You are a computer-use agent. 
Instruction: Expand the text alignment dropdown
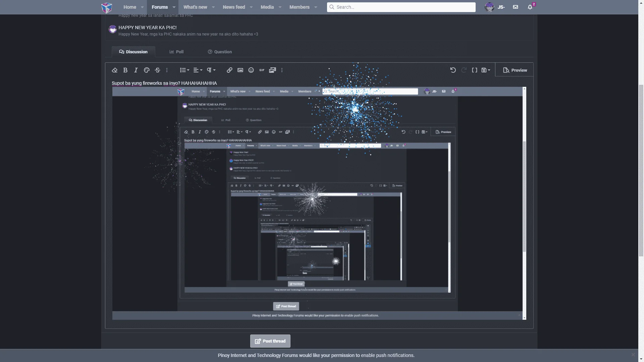(x=198, y=70)
